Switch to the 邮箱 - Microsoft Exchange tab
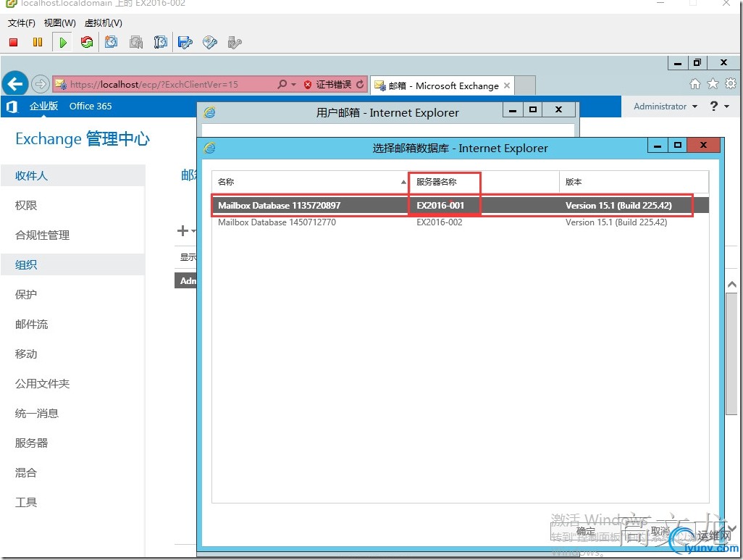 point(442,85)
